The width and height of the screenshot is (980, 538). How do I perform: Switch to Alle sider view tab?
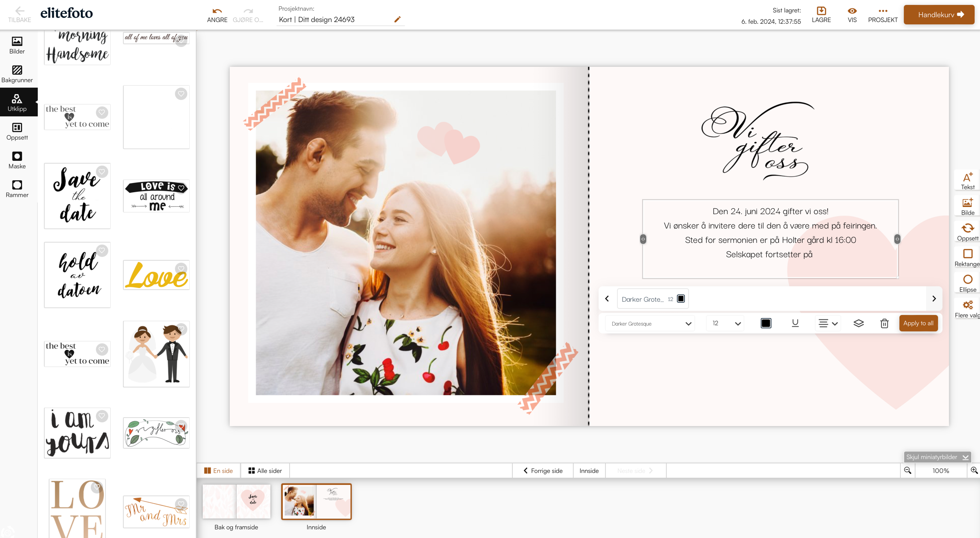(x=265, y=471)
